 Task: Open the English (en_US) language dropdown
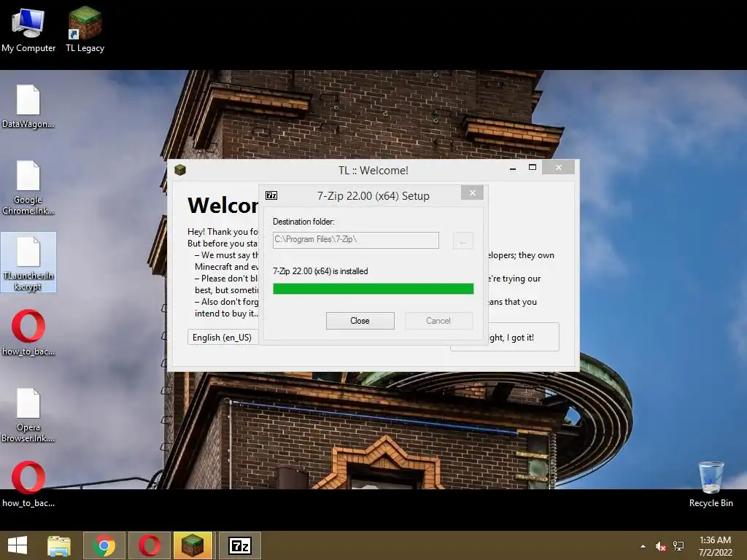click(223, 337)
